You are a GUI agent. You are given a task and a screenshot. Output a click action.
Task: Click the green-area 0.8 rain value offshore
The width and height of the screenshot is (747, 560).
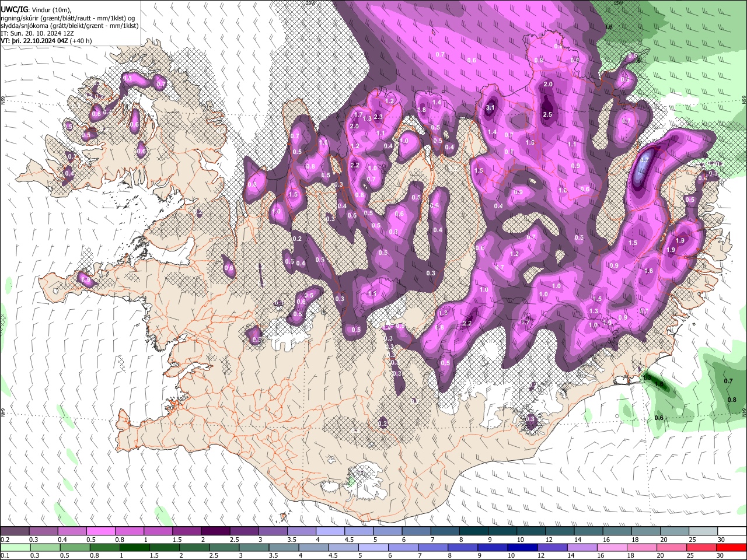pos(732,400)
